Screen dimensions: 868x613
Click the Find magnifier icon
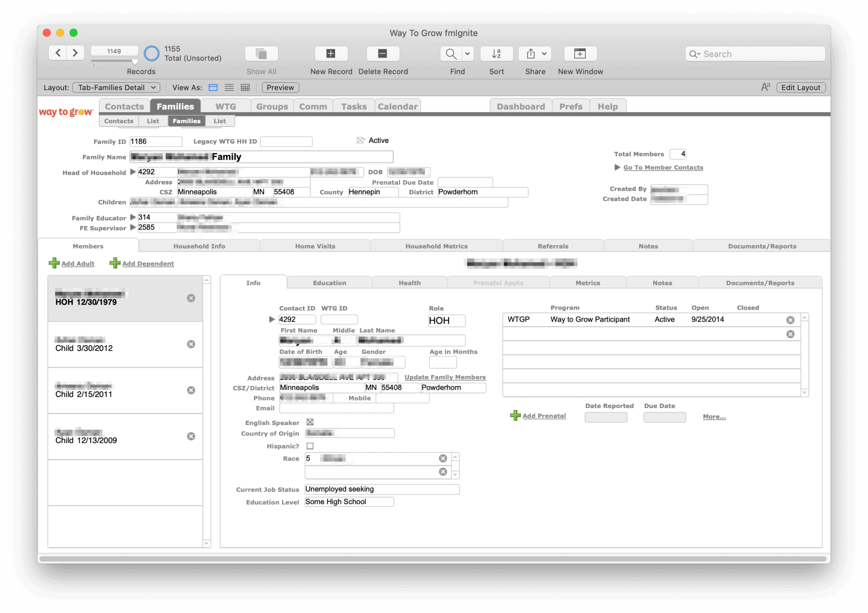coord(451,54)
